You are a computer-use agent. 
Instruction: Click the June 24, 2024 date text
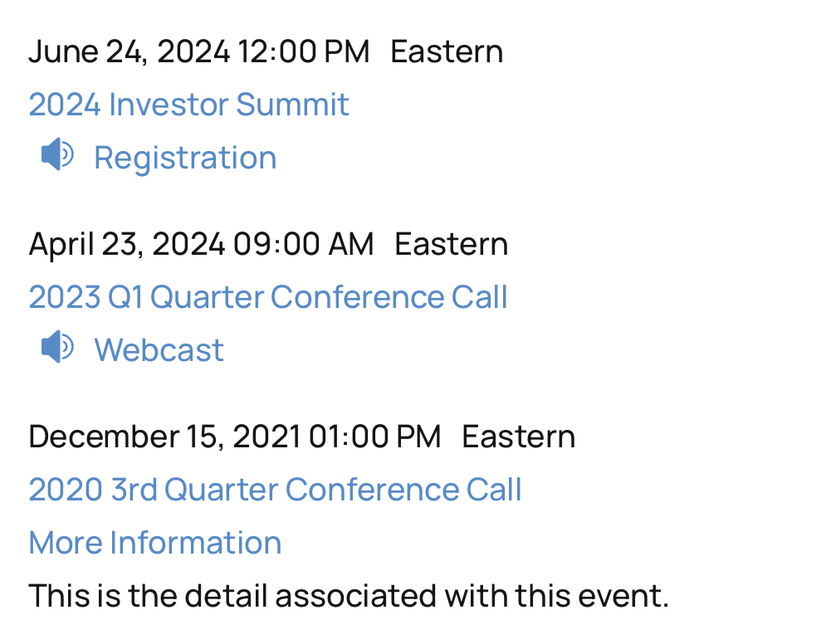click(129, 51)
